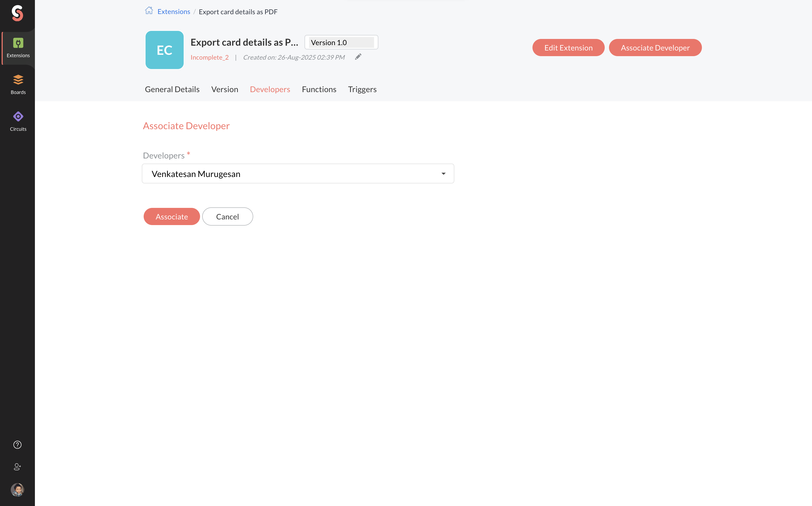
Task: Follow the Extensions breadcrumb link
Action: point(174,12)
